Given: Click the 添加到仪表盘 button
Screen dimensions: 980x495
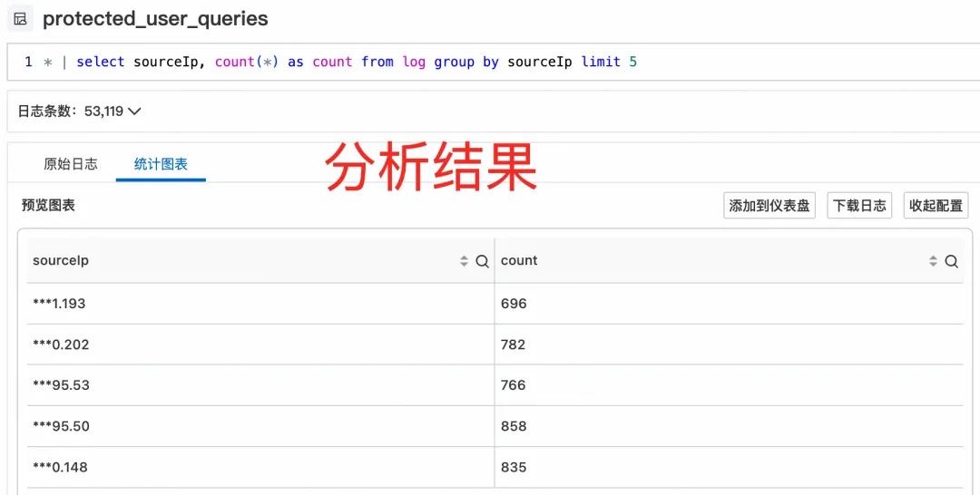Looking at the screenshot, I should point(769,206).
